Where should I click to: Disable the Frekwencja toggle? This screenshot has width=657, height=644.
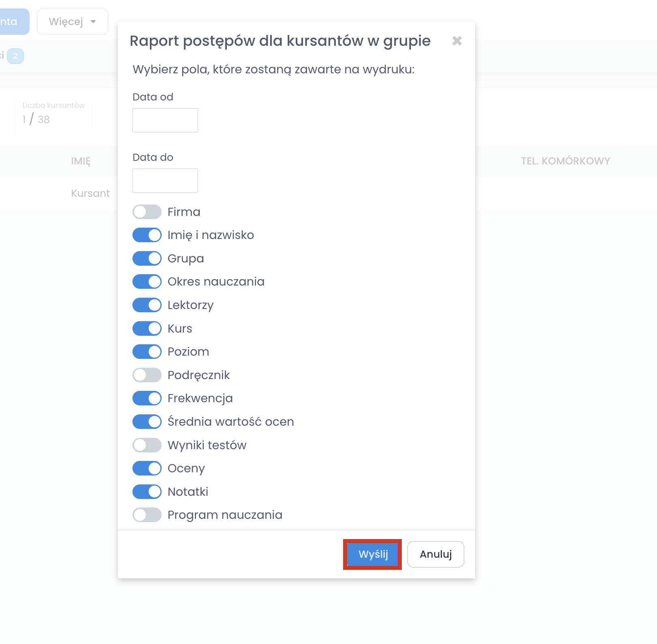(x=147, y=398)
